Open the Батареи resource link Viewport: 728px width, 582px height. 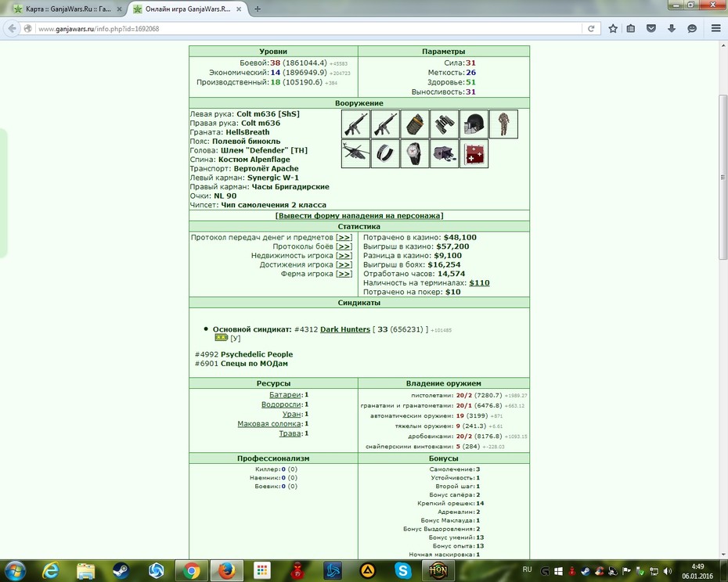click(285, 394)
